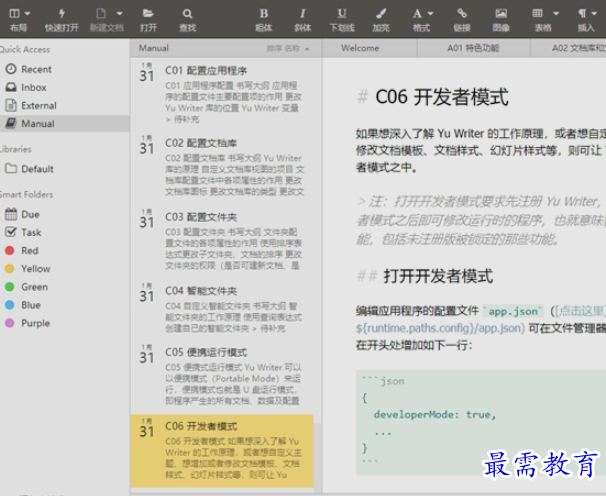The height and width of the screenshot is (496, 606).
Task: Click the Inbox tray icon
Action: pos(11,87)
